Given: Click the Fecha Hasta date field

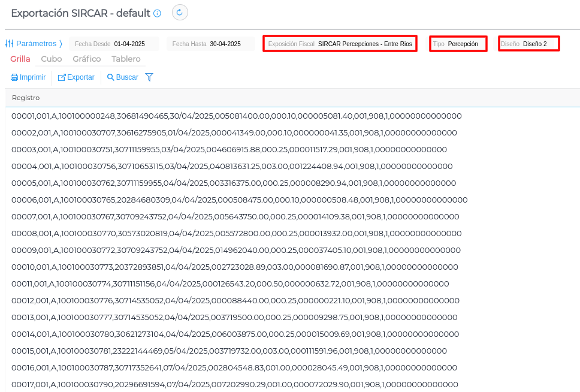Looking at the screenshot, I should point(225,44).
